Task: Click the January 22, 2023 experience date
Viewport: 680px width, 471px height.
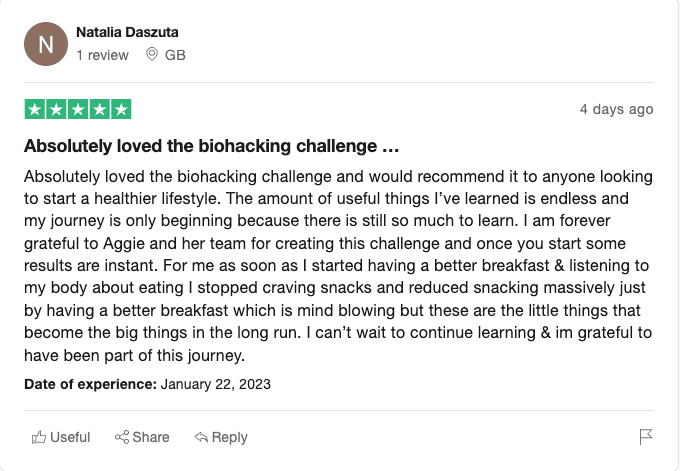Action: 215,383
